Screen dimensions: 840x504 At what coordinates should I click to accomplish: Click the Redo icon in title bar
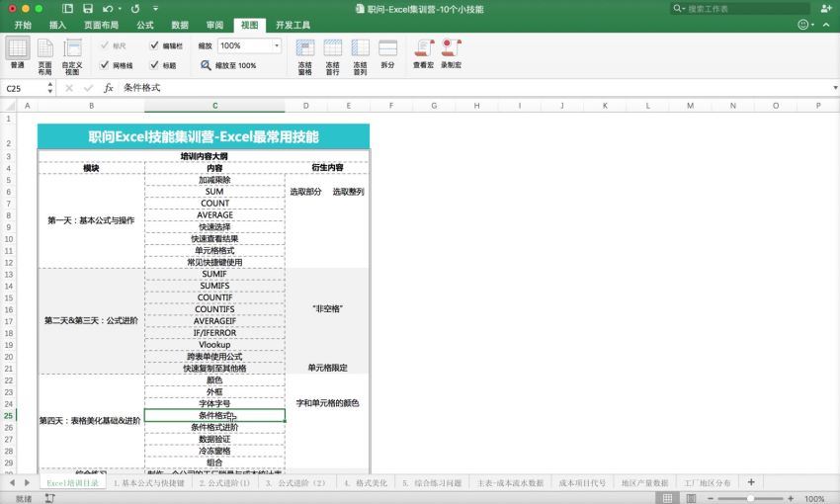[135, 9]
